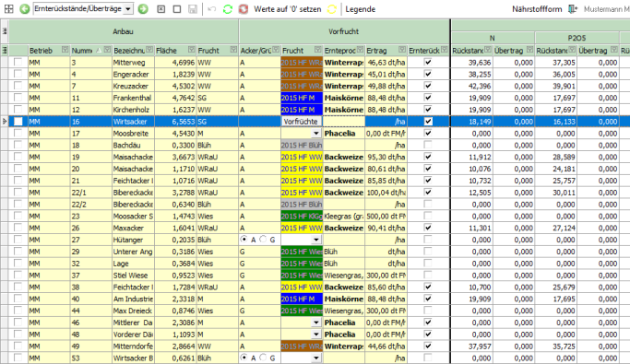Select row checkbox for Mitterweg

click(18, 63)
